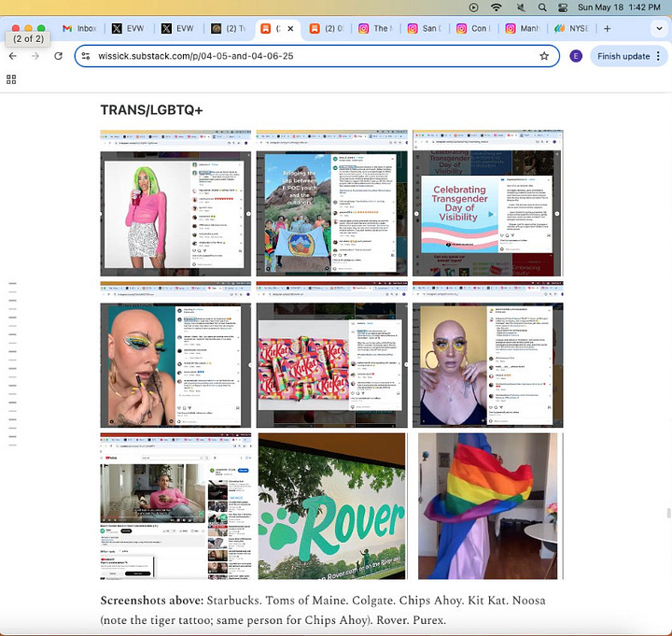Open Chrome three-dot menu

(x=658, y=56)
